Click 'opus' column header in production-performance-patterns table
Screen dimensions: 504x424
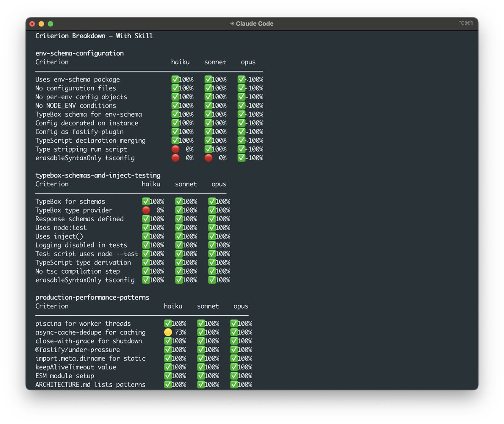click(241, 306)
